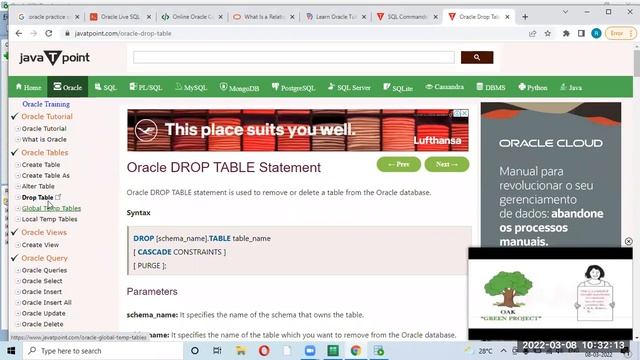The image size is (640, 360).
Task: Reload the page with the refresh icon
Action: (49, 33)
